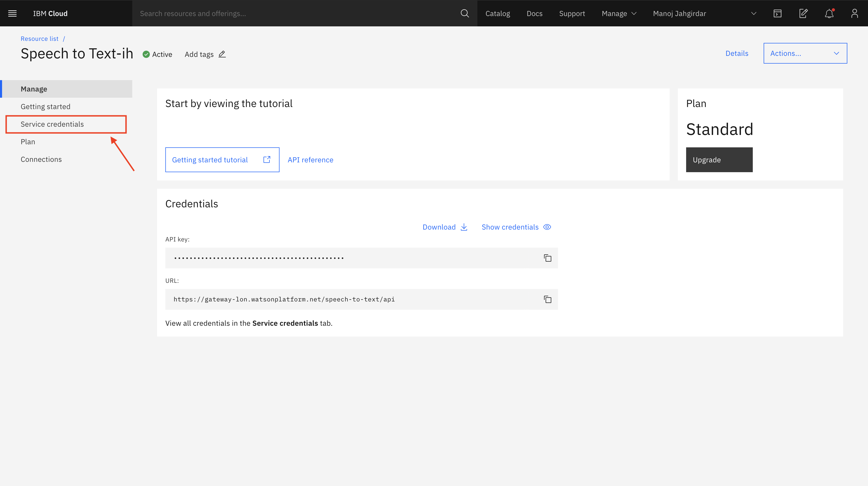Image resolution: width=868 pixels, height=486 pixels.
Task: Click the API reference link
Action: click(x=310, y=160)
